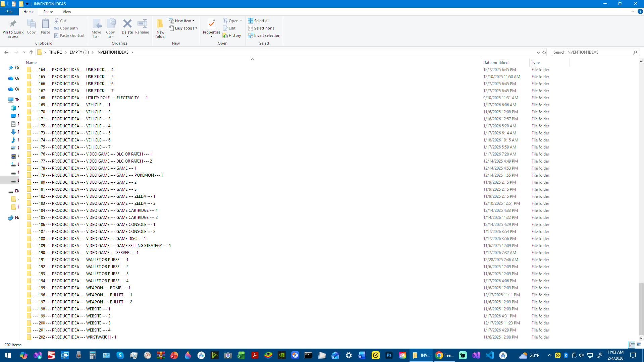Click the Rename icon in the Organize group

point(142,24)
